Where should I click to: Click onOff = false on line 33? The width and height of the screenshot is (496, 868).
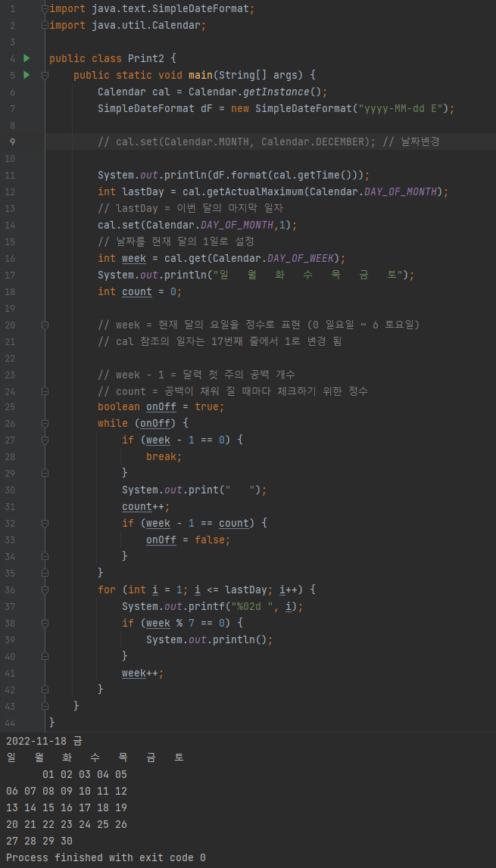click(188, 540)
